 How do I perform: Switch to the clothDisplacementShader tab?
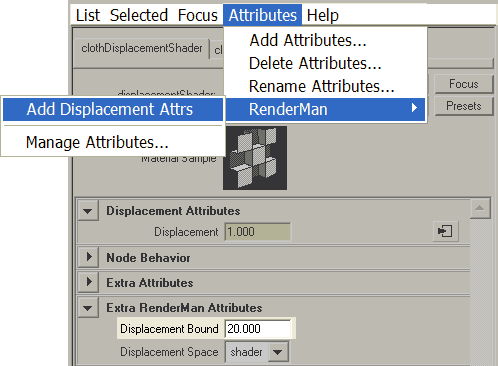[142, 48]
